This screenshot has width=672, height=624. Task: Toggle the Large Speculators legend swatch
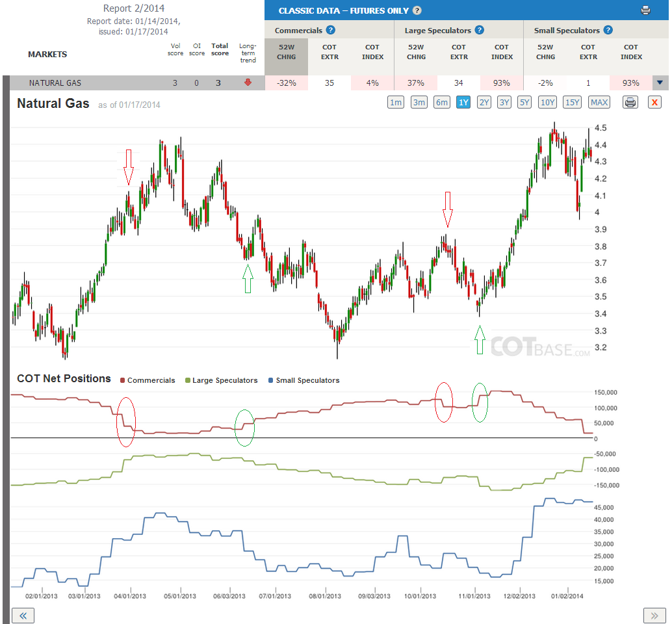pos(188,380)
